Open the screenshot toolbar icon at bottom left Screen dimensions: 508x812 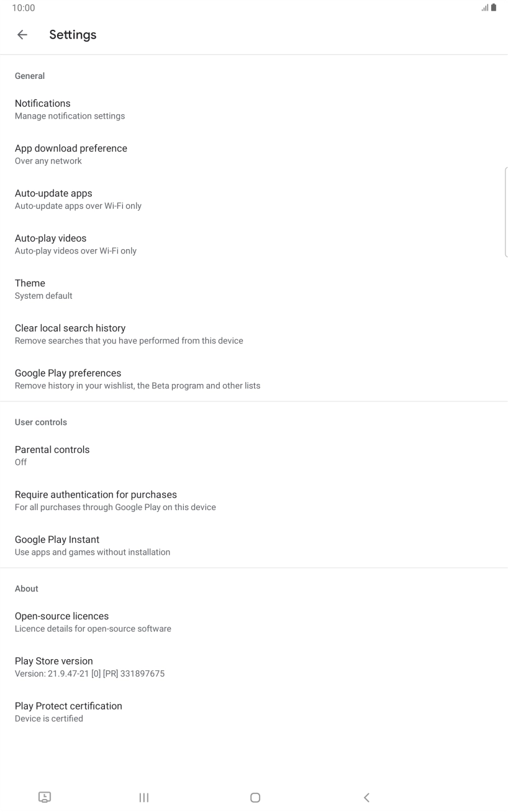point(45,797)
